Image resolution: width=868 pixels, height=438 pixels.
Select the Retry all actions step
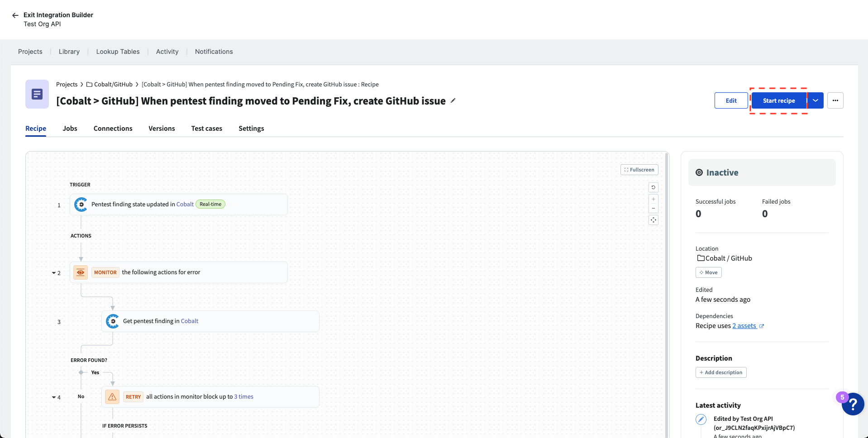210,397
